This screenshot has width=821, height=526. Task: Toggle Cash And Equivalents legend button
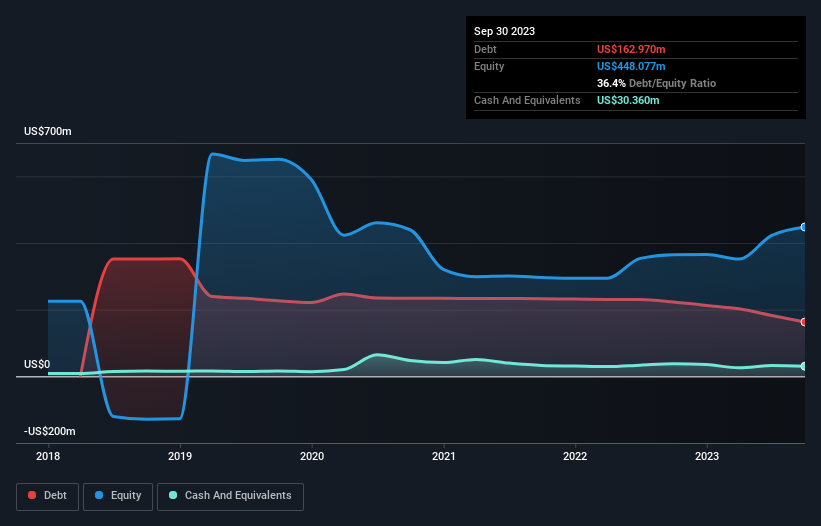tap(230, 496)
